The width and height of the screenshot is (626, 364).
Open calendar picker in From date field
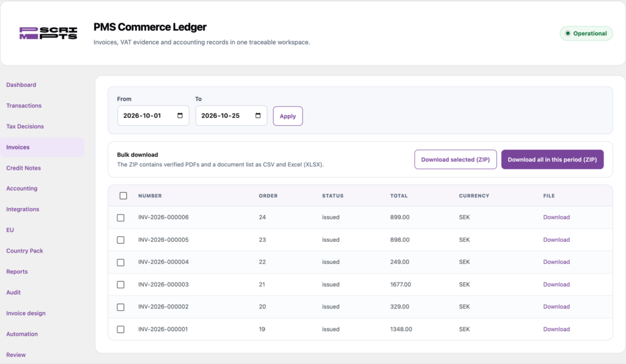point(180,115)
